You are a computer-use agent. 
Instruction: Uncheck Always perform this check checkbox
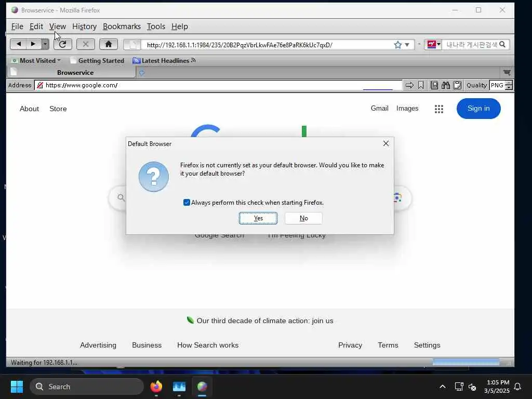pos(187,203)
